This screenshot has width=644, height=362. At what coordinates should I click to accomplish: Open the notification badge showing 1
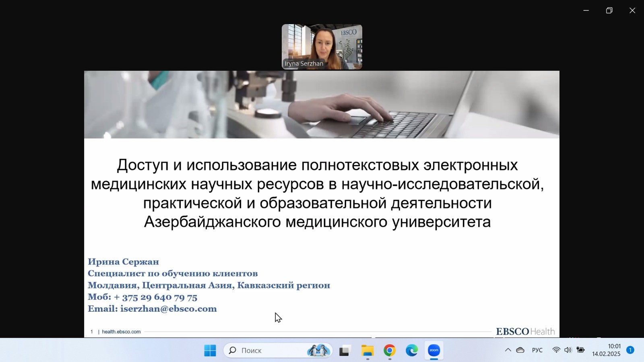(630, 350)
